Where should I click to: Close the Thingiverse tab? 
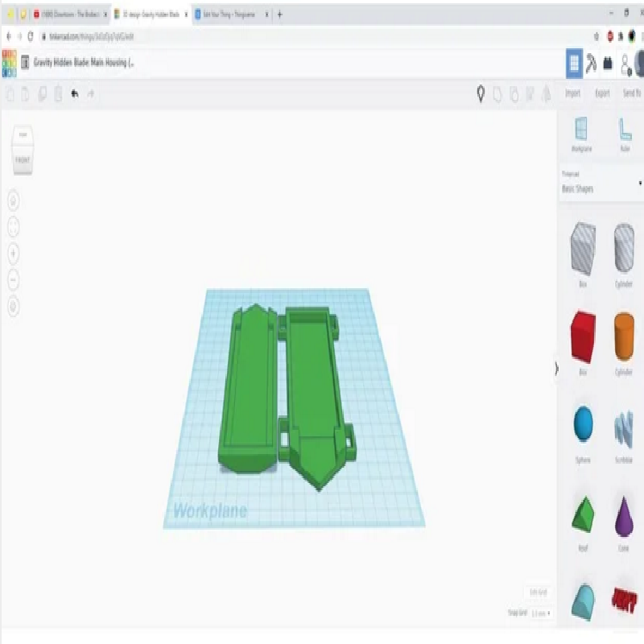pos(267,14)
